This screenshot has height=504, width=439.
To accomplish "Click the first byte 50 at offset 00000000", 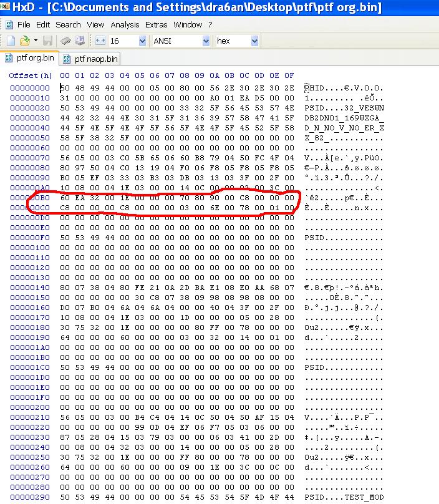I will 65,88.
